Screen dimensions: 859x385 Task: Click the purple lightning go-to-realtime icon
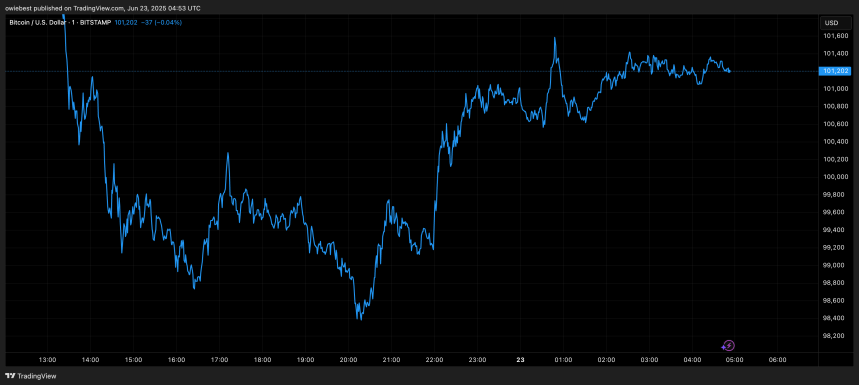[728, 346]
